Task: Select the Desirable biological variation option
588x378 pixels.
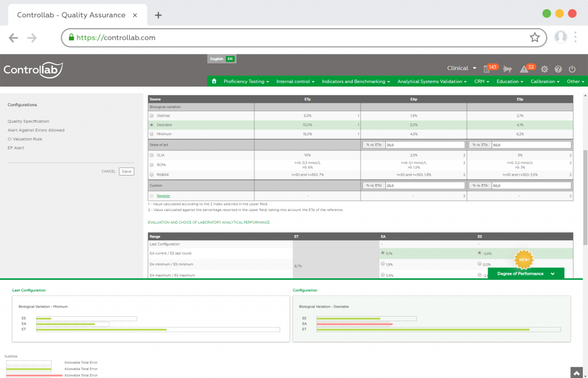Action: point(150,124)
